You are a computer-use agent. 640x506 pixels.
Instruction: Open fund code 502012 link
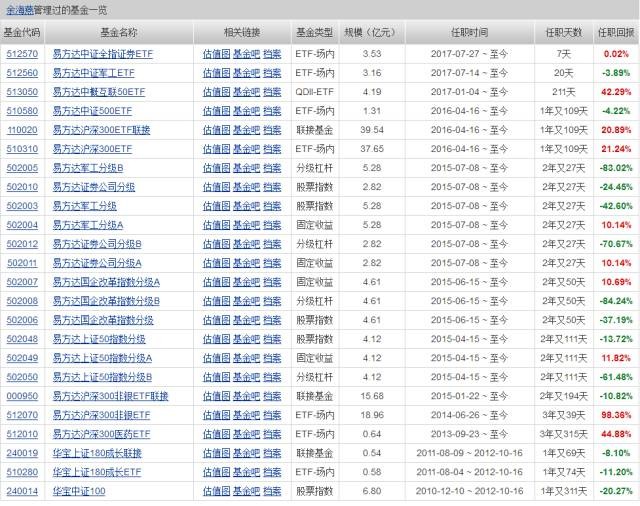point(22,244)
